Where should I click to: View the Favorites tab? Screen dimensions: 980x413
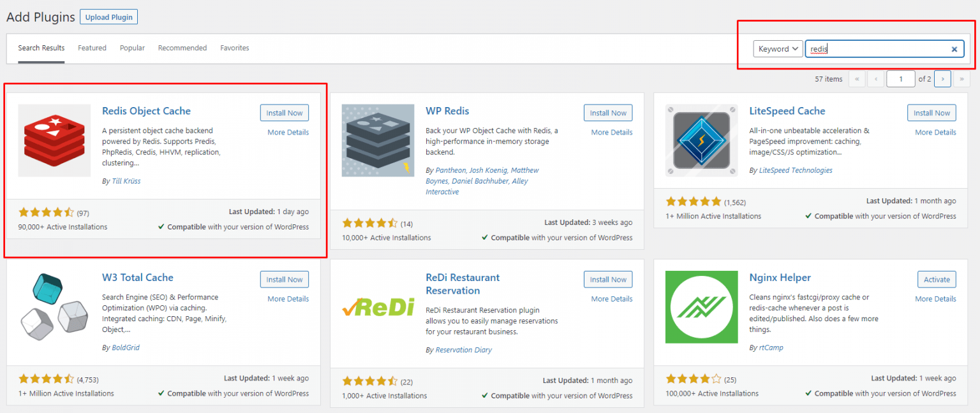[235, 48]
